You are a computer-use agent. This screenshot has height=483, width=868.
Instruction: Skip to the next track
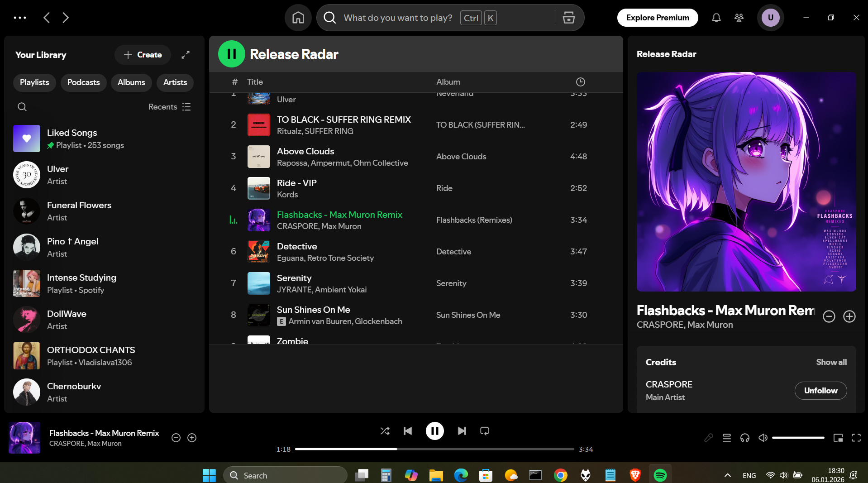462,431
